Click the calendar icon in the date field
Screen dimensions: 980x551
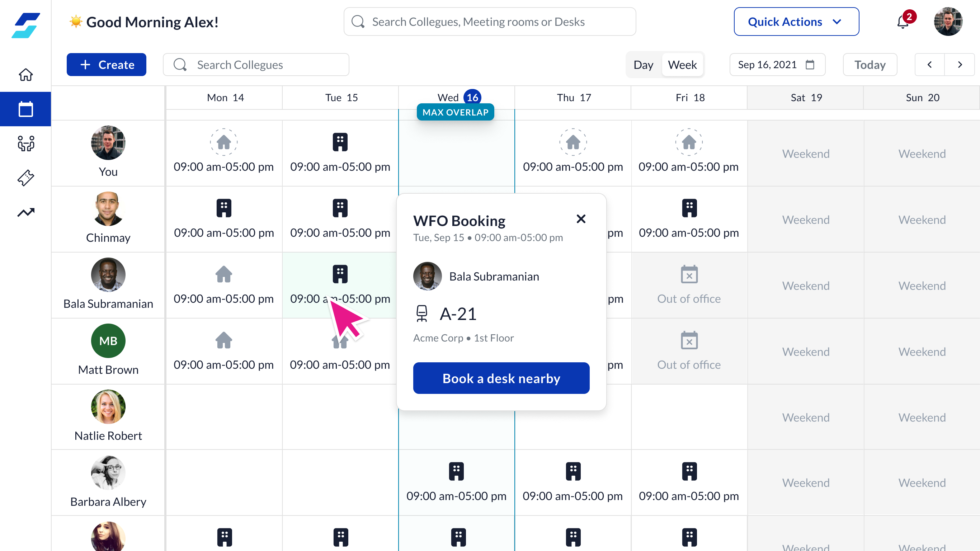[810, 65]
